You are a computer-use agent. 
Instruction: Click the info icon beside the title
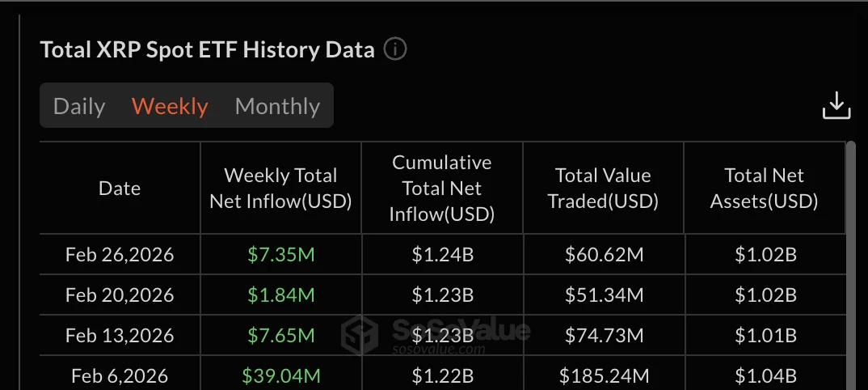tap(395, 50)
